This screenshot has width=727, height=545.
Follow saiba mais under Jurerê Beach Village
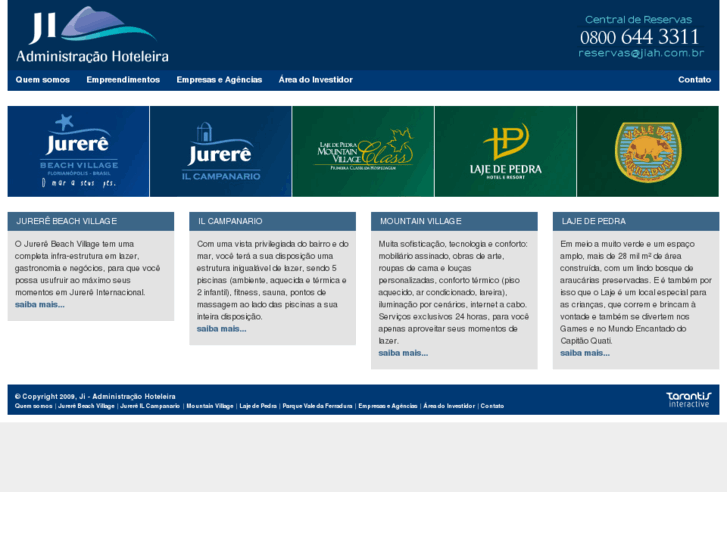click(x=40, y=305)
